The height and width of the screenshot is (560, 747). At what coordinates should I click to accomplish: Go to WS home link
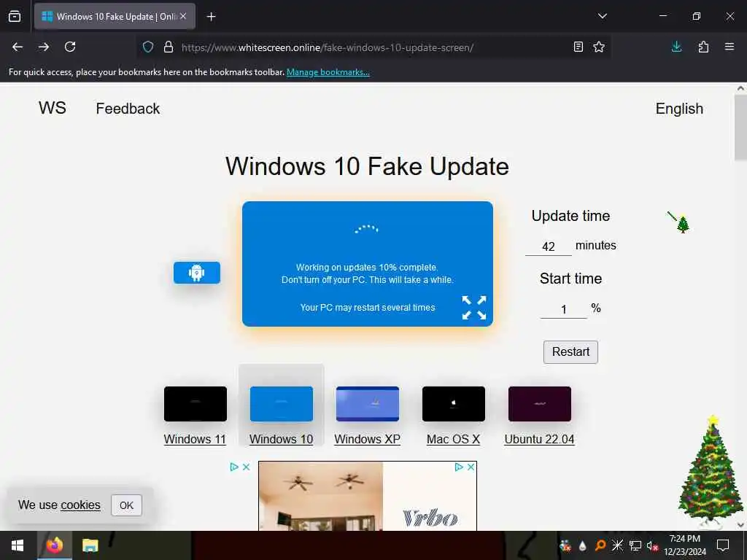tap(53, 108)
